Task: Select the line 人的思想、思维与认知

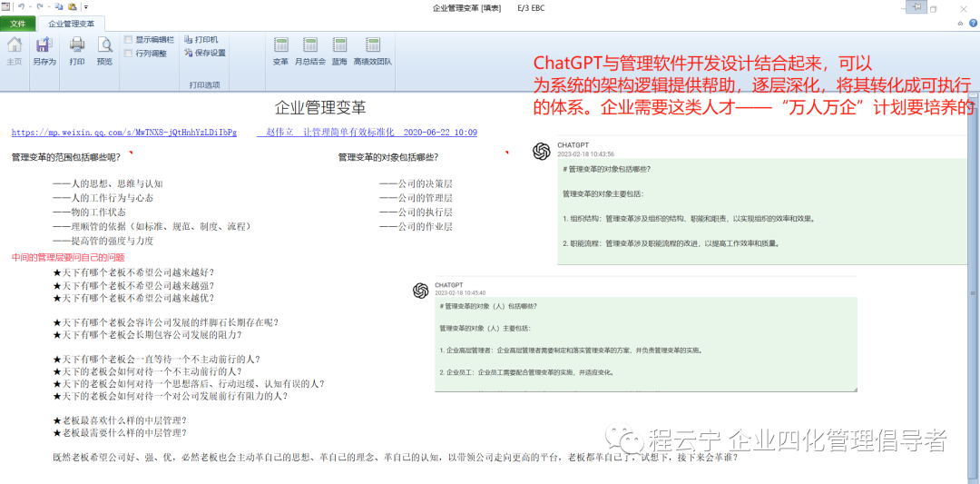Action: 108,183
